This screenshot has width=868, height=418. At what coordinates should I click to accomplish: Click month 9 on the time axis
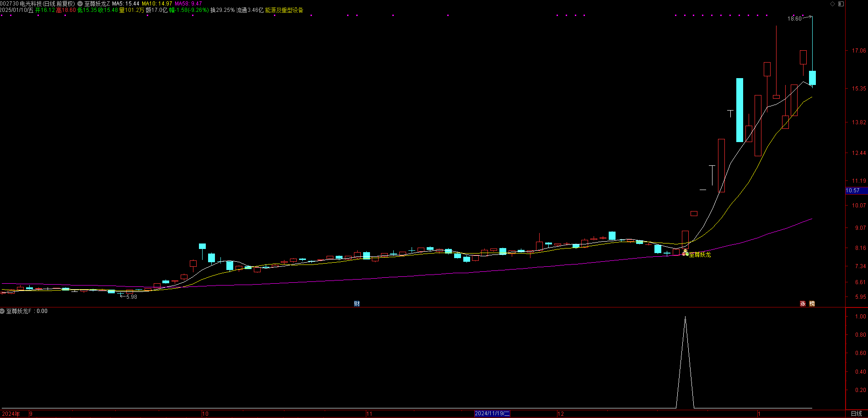pos(31,414)
